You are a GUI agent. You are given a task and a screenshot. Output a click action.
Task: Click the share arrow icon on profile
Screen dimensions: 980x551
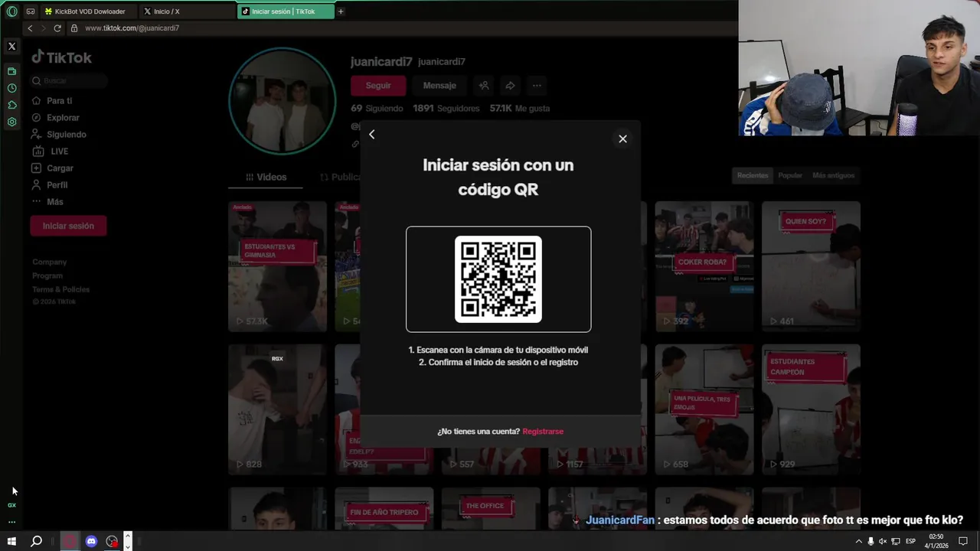pos(510,86)
